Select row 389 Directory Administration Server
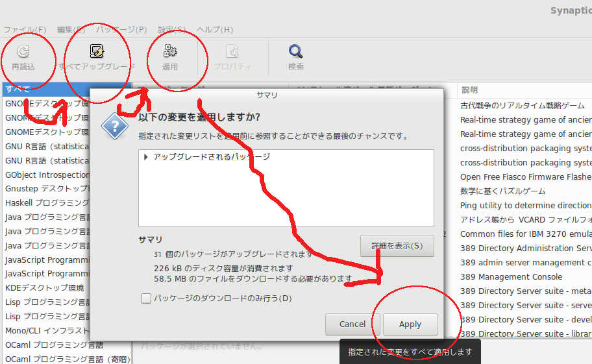Viewport: 592px width, 364px height. click(524, 249)
